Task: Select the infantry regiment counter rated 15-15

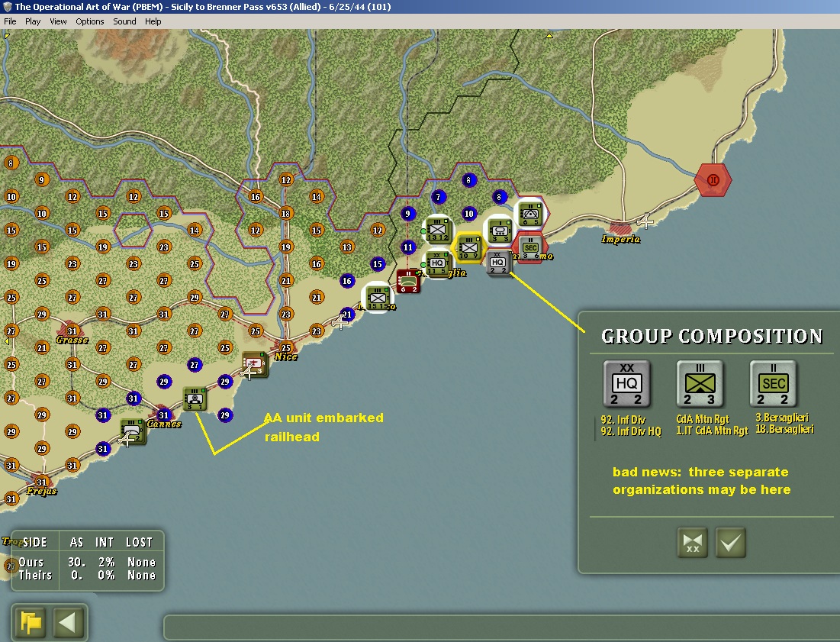Action: [377, 298]
